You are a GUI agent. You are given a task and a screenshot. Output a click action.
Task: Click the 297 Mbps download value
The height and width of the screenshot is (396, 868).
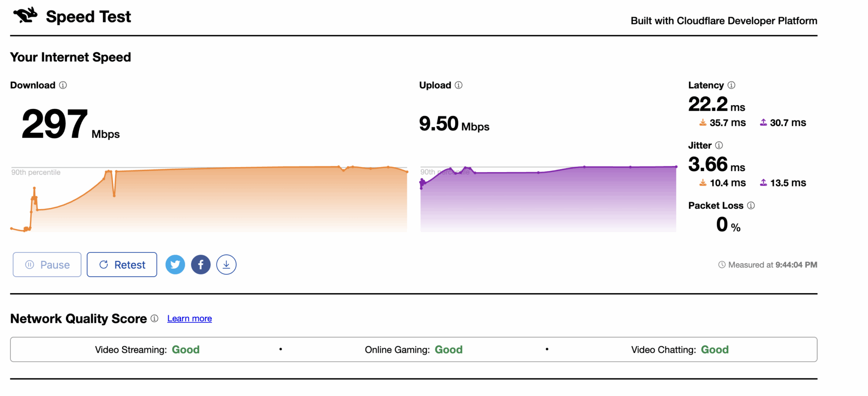tap(71, 124)
